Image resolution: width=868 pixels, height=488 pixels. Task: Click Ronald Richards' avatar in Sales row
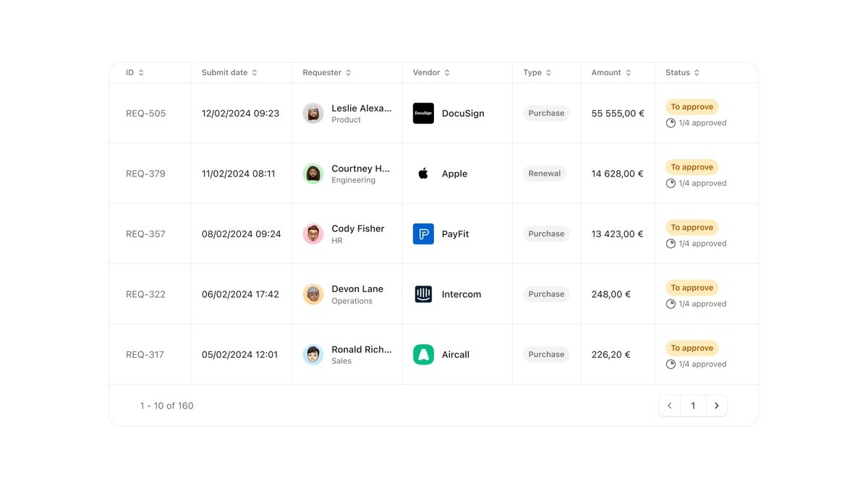tap(313, 355)
